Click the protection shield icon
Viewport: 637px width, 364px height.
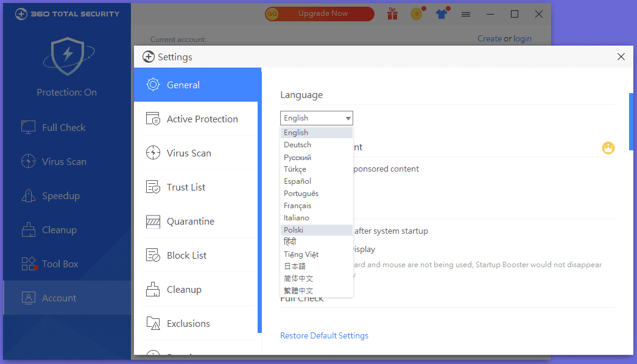coord(68,56)
